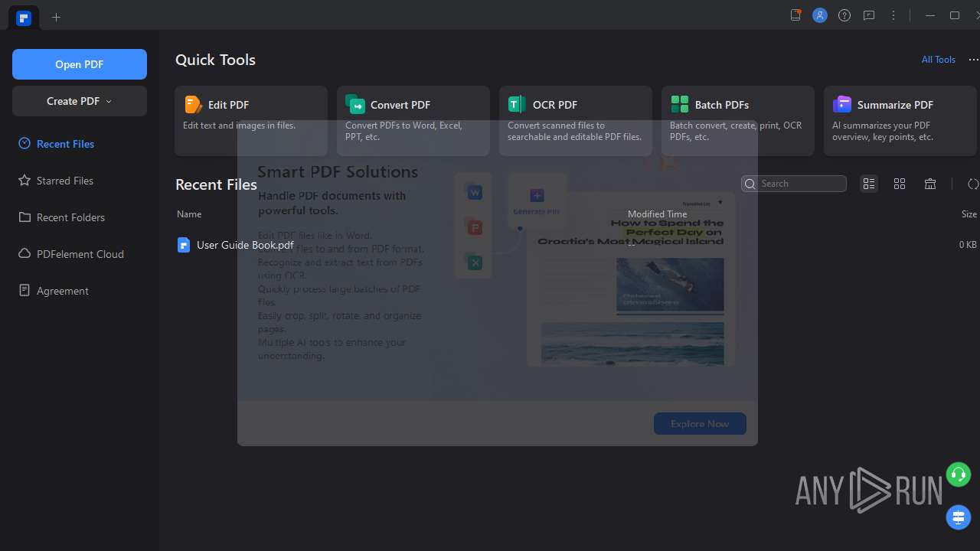Click the User Guide Book.pdf file icon
The height and width of the screenshot is (551, 980).
pos(184,245)
